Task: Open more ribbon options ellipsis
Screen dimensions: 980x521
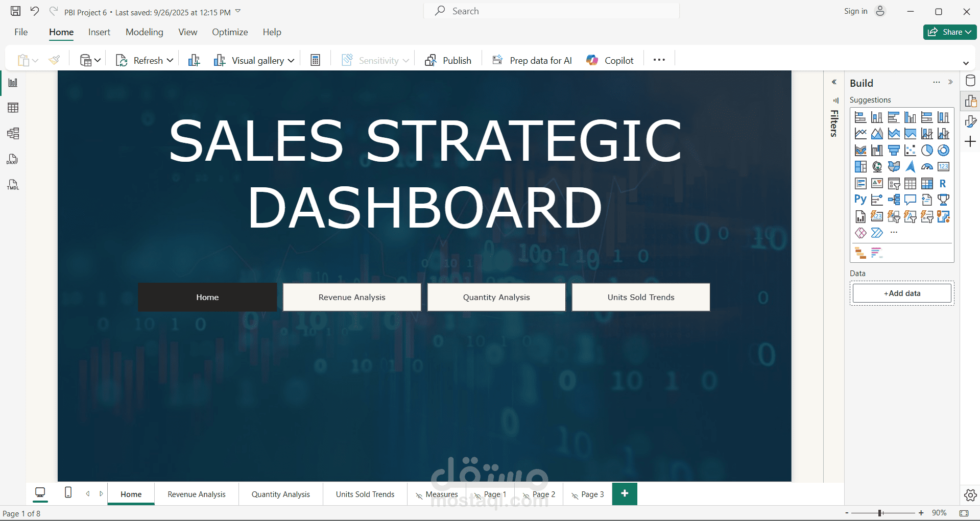Action: 659,60
